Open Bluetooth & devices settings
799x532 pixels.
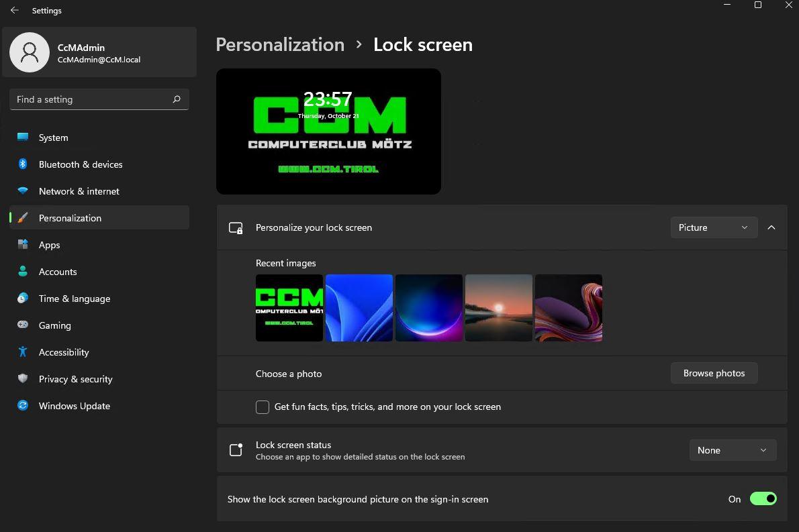[99, 164]
